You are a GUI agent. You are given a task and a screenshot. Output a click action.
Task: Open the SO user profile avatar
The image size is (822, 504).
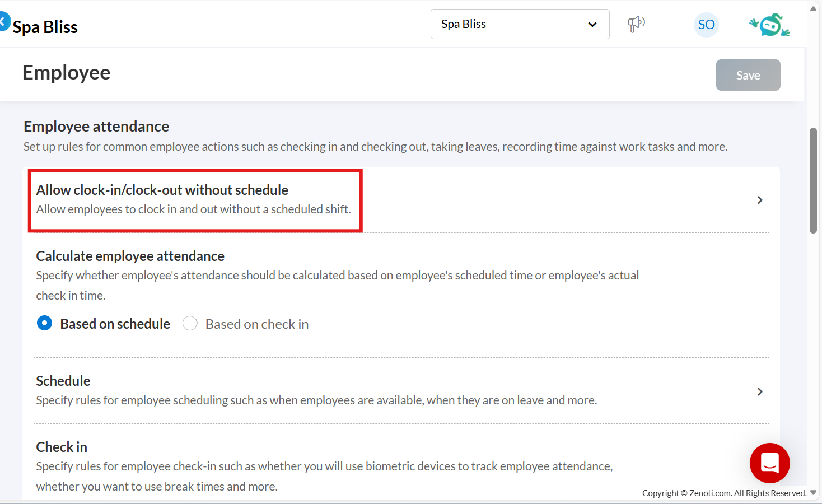click(706, 25)
